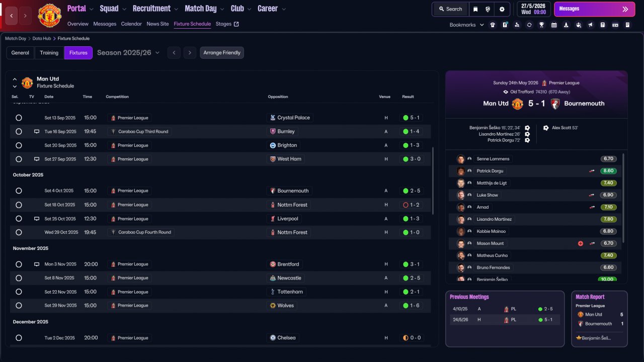644x362 pixels.
Task: Click the purple Messages button
Action: click(x=594, y=9)
